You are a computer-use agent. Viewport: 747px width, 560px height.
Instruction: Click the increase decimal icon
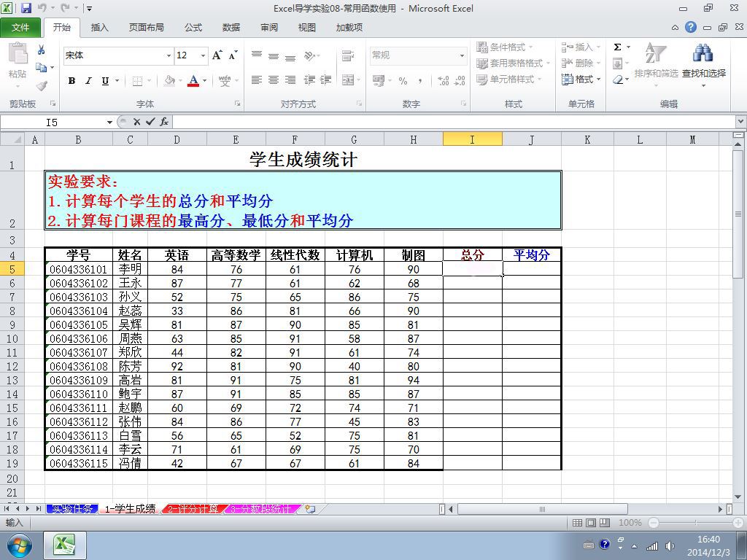(x=443, y=80)
